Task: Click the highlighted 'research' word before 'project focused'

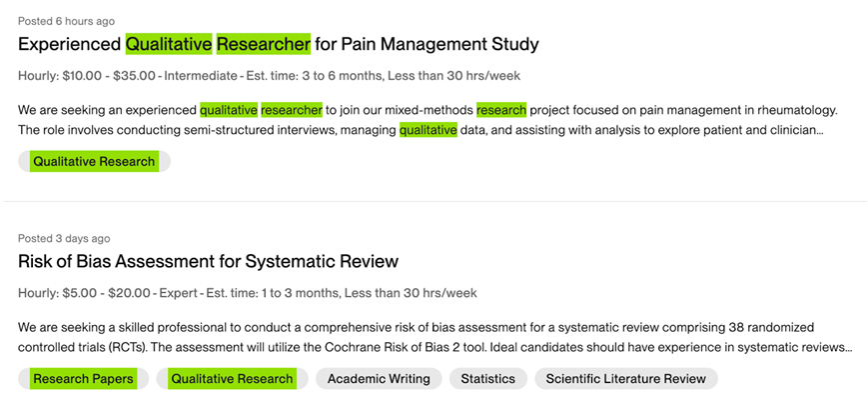Action: pyautogui.click(x=500, y=110)
